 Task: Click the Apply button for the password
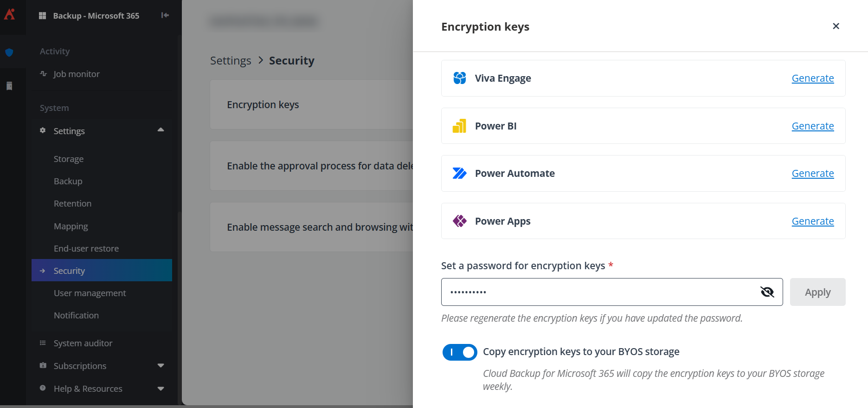click(817, 292)
